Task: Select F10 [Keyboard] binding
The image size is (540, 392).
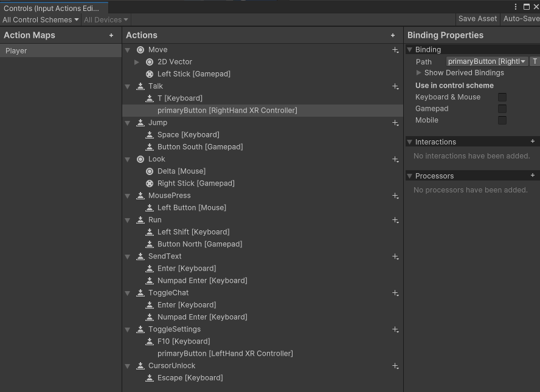Action: point(263,342)
